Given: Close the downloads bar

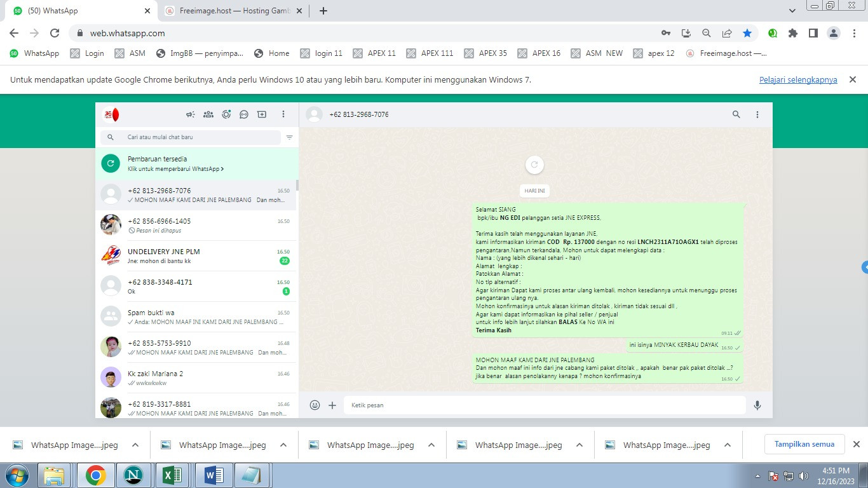Looking at the screenshot, I should 856,444.
